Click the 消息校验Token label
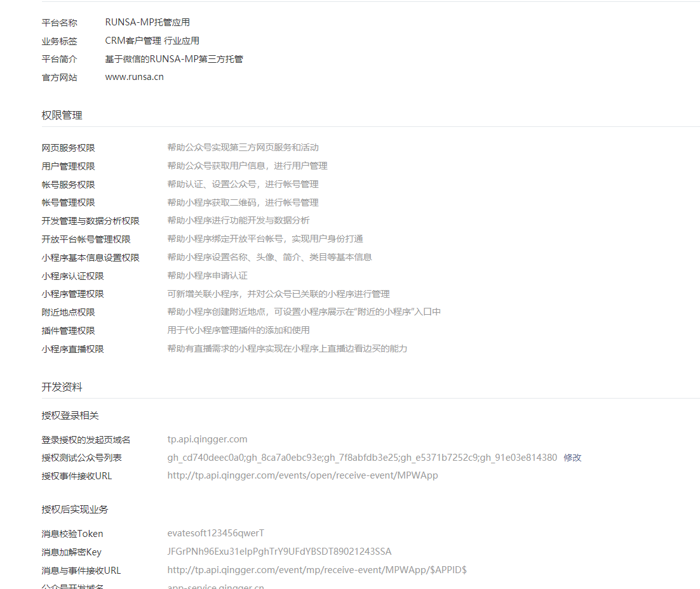This screenshot has width=700, height=589. pos(72,534)
